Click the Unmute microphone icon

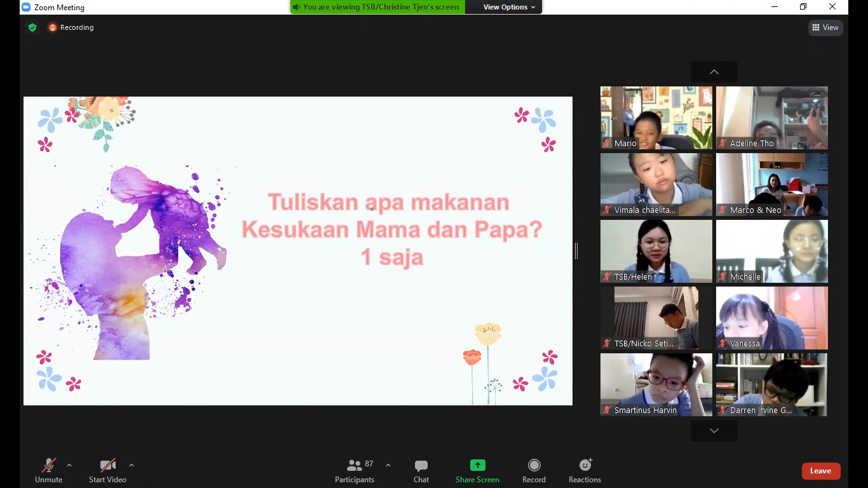(x=48, y=465)
